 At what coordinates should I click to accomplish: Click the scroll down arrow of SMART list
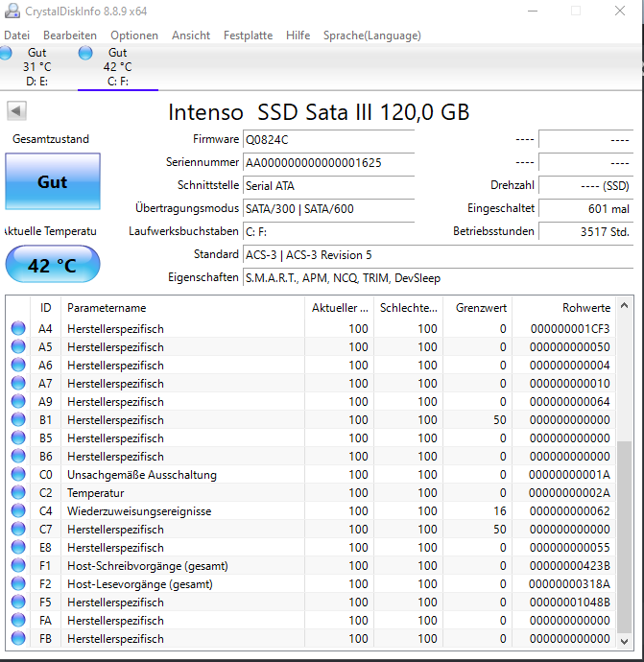click(625, 641)
